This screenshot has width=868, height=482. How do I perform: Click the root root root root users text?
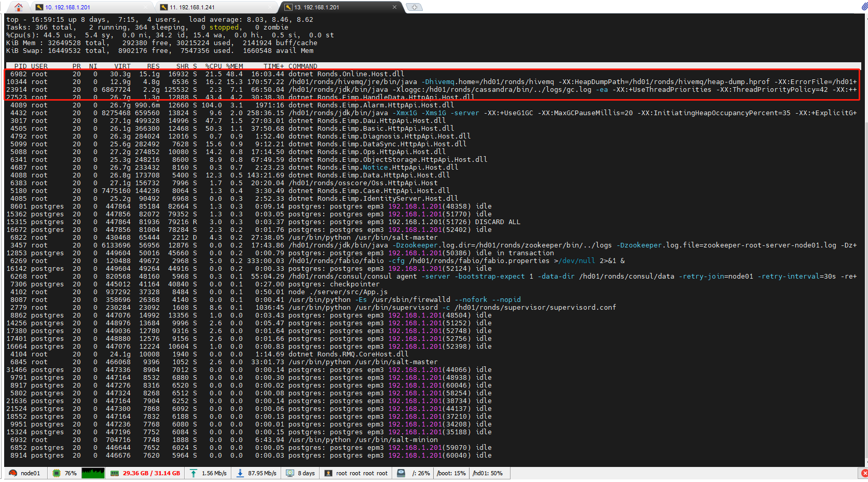[362, 473]
